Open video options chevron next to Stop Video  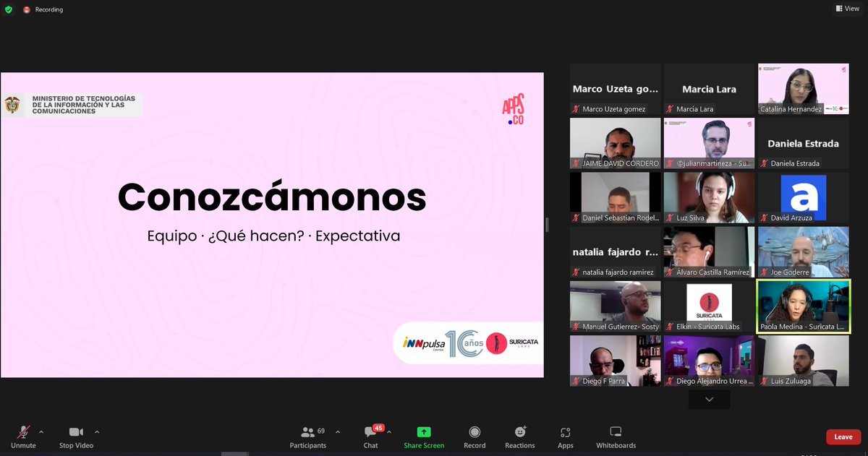pyautogui.click(x=97, y=432)
